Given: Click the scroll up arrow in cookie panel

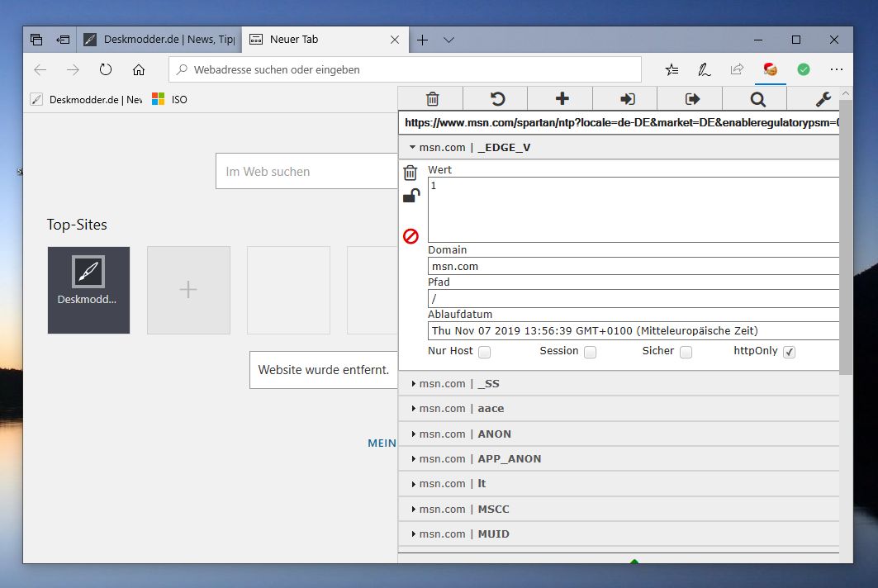Looking at the screenshot, I should coord(846,93).
